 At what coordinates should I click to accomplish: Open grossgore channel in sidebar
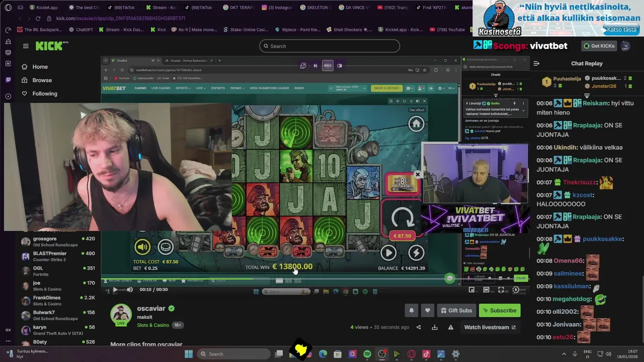tap(57, 241)
